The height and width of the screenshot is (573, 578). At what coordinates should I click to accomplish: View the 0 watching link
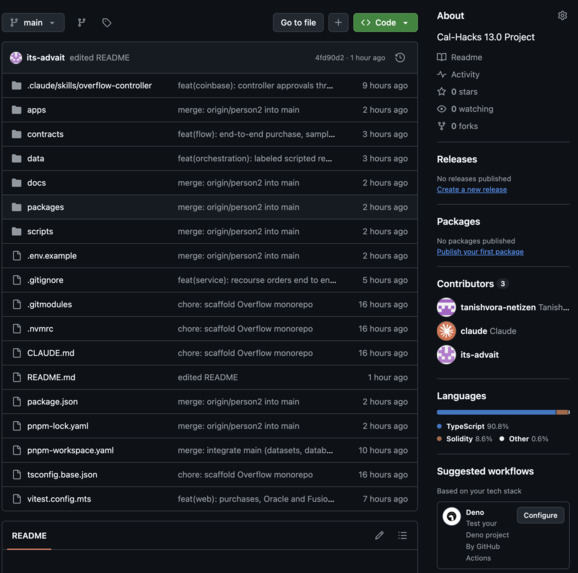click(x=465, y=109)
